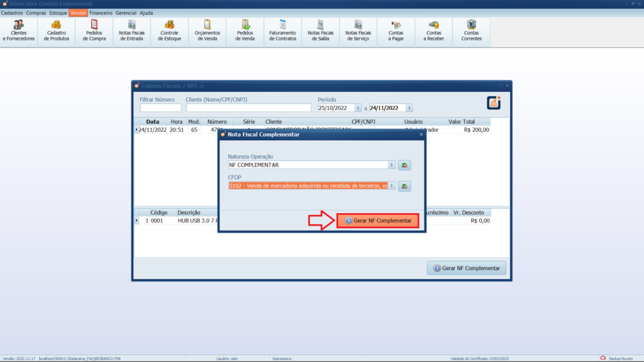The width and height of the screenshot is (644, 362).
Task: Expand the Natureza Operação dropdown
Action: 392,165
